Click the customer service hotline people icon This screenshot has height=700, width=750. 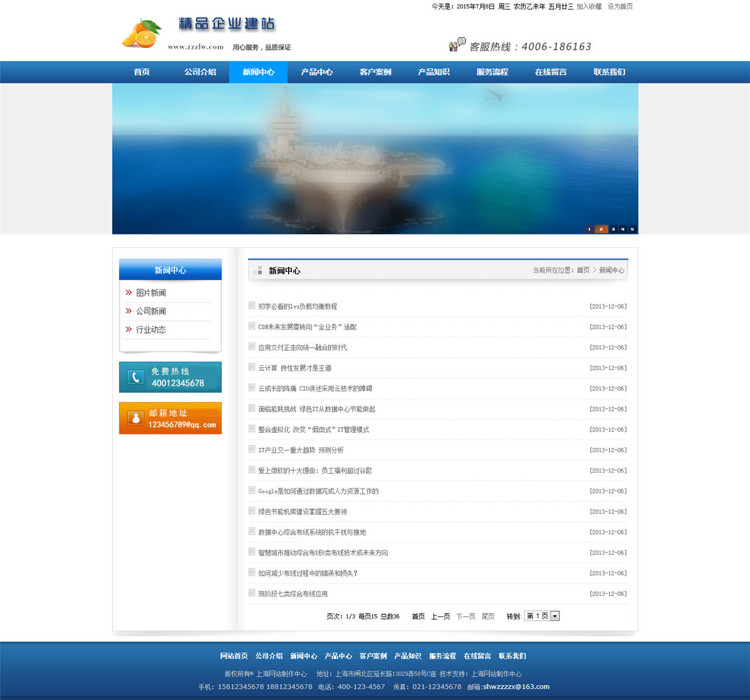457,44
